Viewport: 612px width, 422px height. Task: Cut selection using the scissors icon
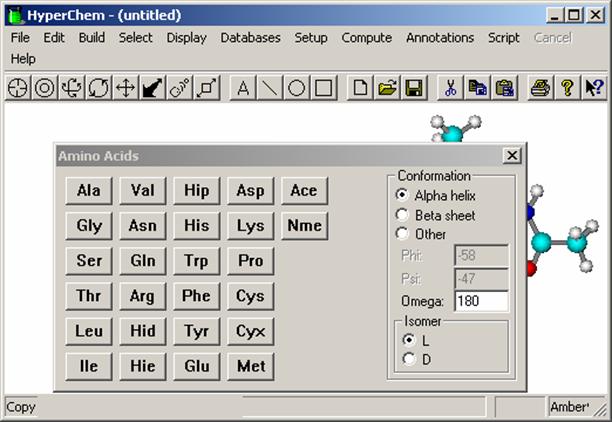point(450,88)
